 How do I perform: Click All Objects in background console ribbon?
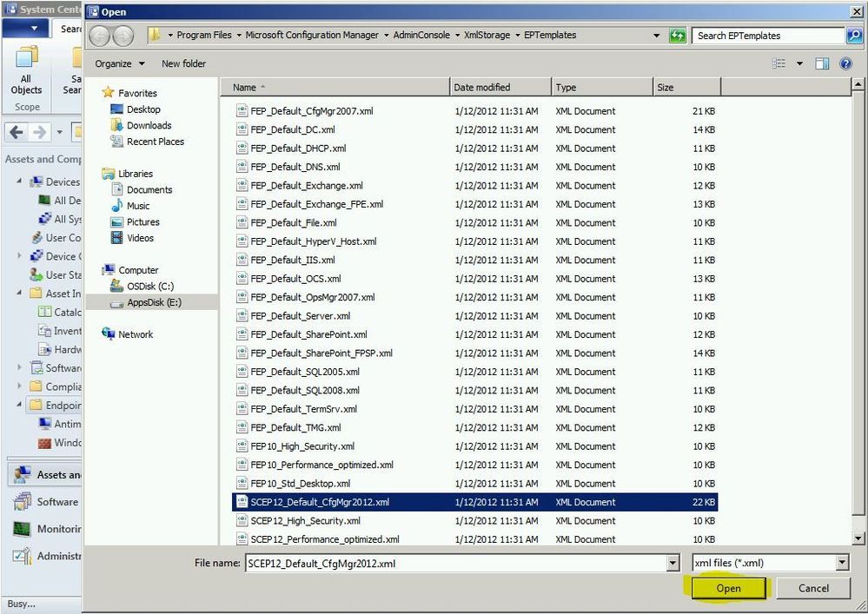(26, 71)
